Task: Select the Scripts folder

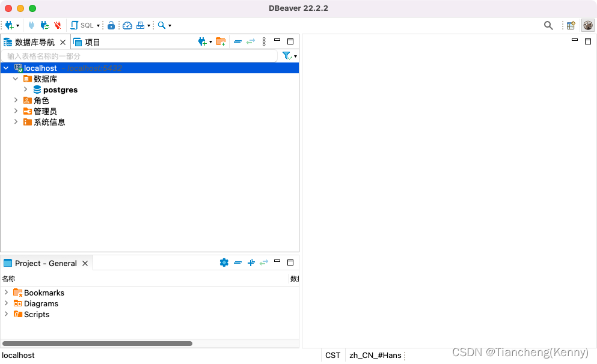Action: coord(32,314)
